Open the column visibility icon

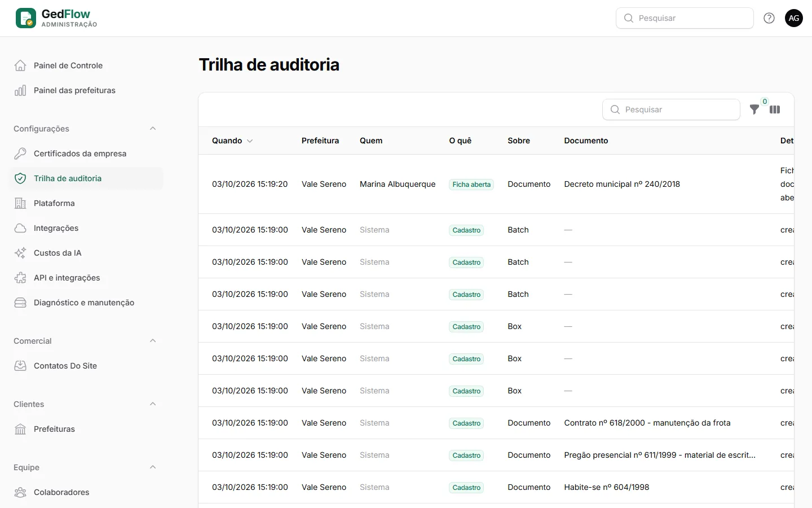[775, 110]
